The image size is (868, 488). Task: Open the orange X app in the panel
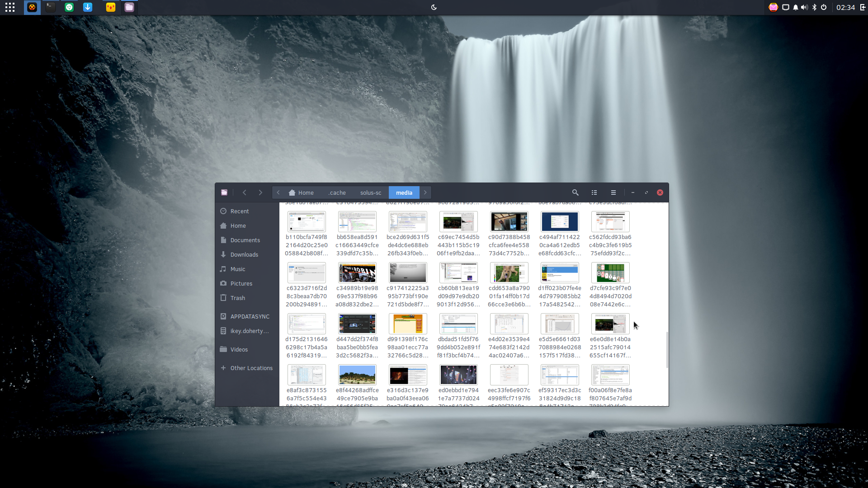(32, 7)
